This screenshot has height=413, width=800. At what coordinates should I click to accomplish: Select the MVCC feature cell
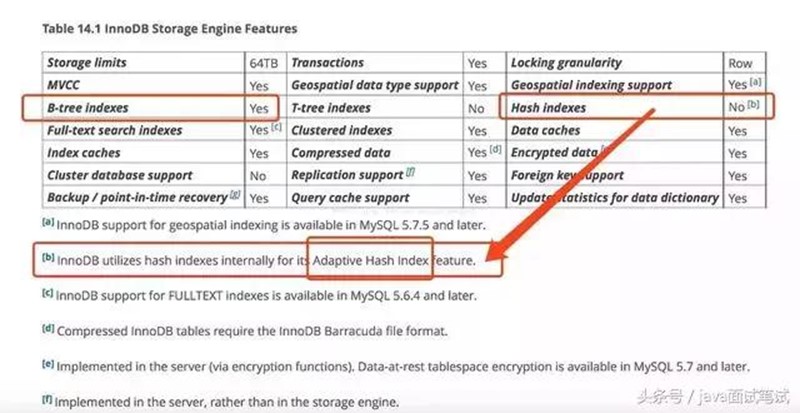66,85
